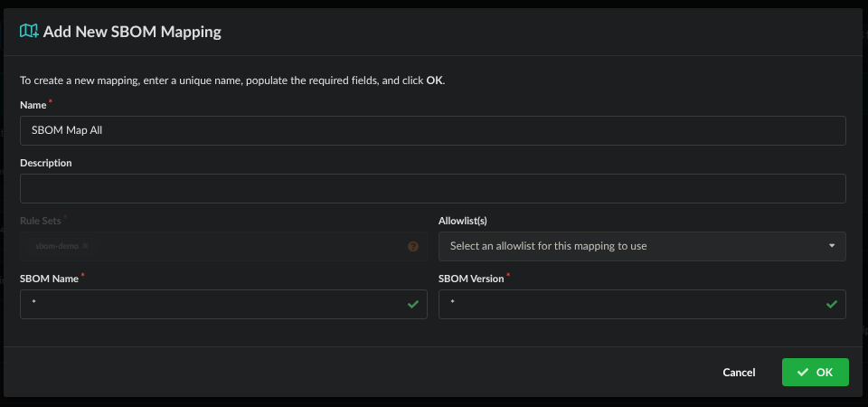Image resolution: width=868 pixels, height=407 pixels.
Task: Click the checkmark icon inside the OK button
Action: 802,373
